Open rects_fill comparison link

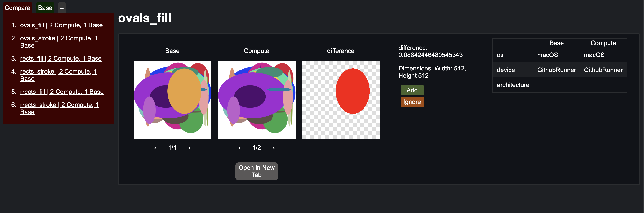pyautogui.click(x=61, y=58)
